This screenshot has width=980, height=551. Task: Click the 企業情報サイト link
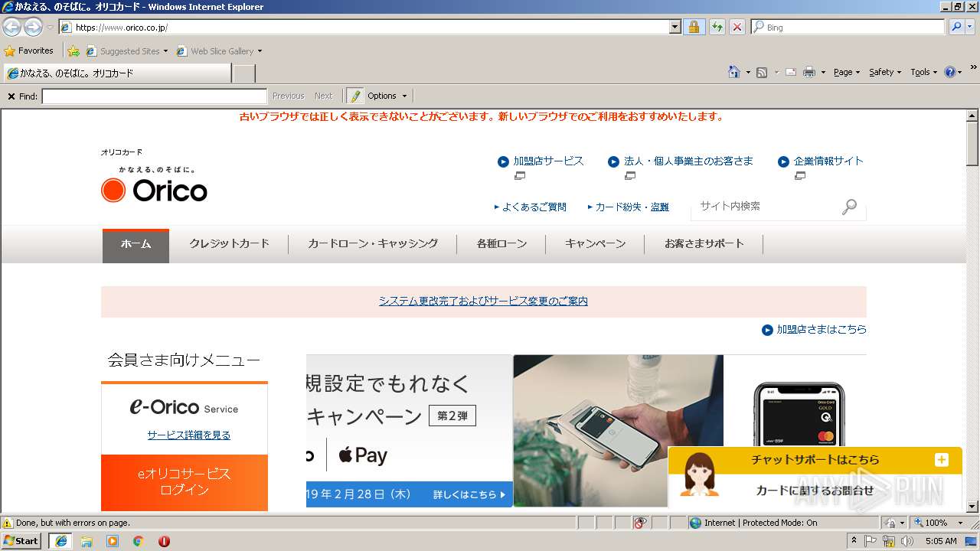pyautogui.click(x=828, y=161)
